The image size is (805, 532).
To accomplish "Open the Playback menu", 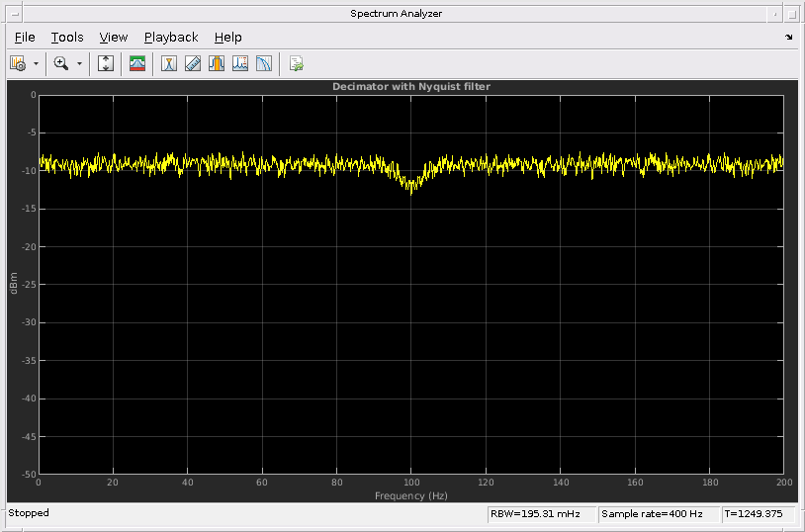I will [171, 37].
